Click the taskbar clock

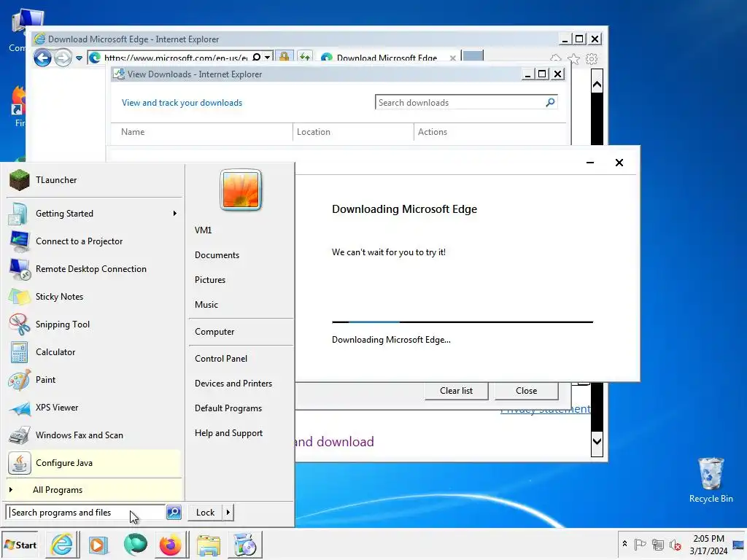(x=708, y=544)
